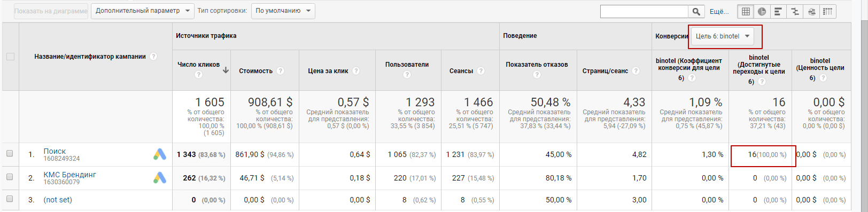Open КМС Брендинг campaign link

point(70,175)
